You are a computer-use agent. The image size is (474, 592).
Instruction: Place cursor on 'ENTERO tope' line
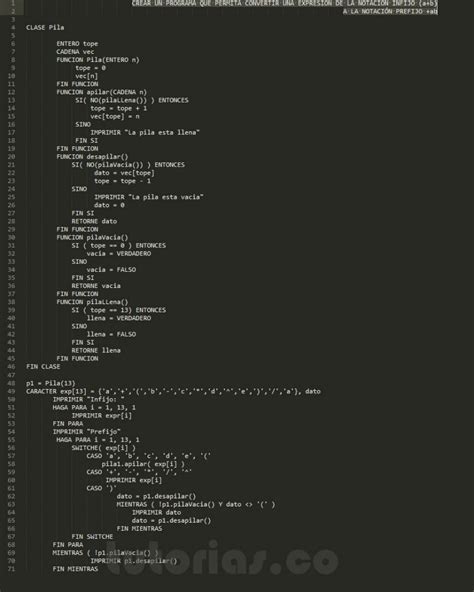click(x=77, y=44)
